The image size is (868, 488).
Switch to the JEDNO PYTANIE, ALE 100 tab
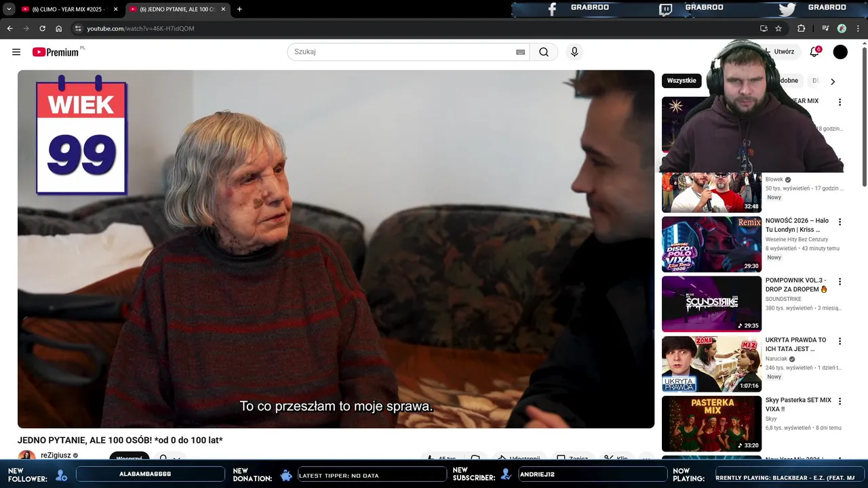tap(178, 9)
